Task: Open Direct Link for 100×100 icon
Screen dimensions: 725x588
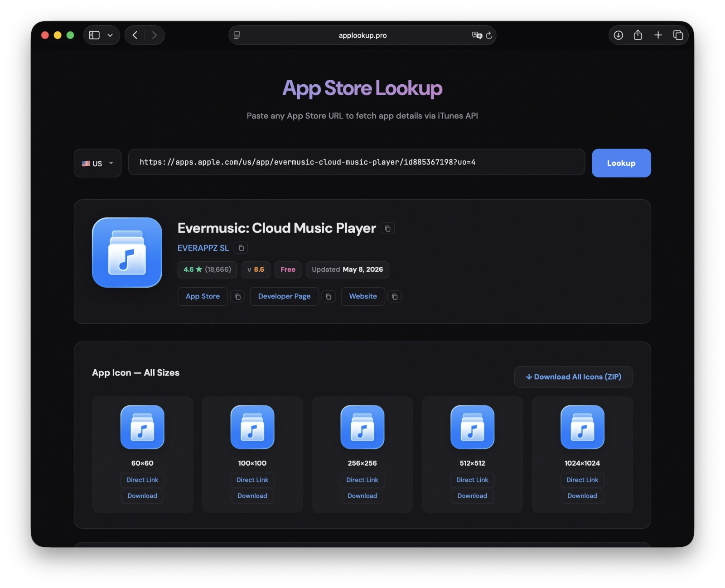Action: (x=252, y=480)
